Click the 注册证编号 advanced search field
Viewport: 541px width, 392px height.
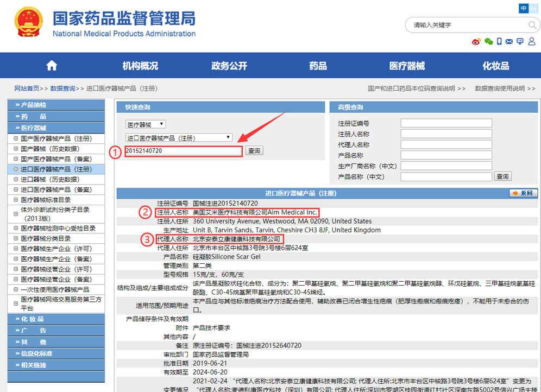point(446,123)
